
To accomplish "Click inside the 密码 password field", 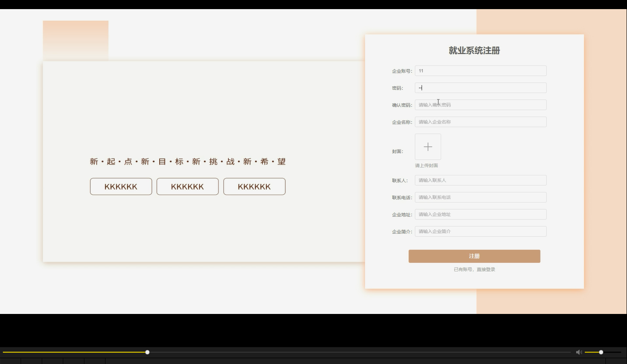I will coord(480,88).
